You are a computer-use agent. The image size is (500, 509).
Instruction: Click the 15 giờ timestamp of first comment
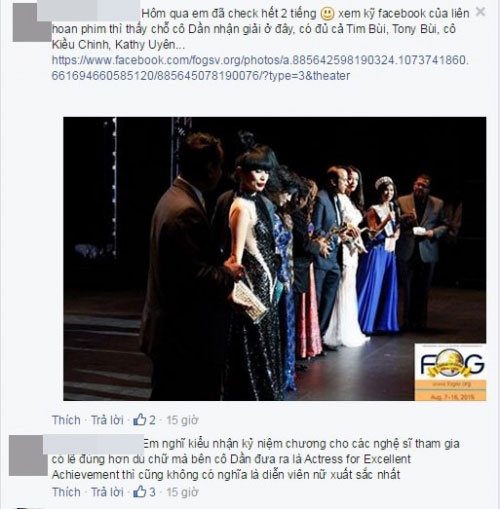pos(182,420)
